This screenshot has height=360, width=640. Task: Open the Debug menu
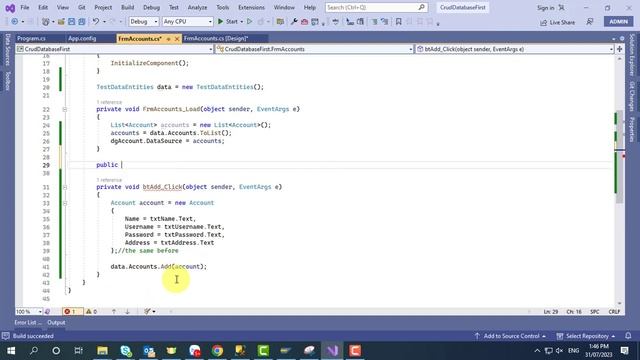(151, 7)
